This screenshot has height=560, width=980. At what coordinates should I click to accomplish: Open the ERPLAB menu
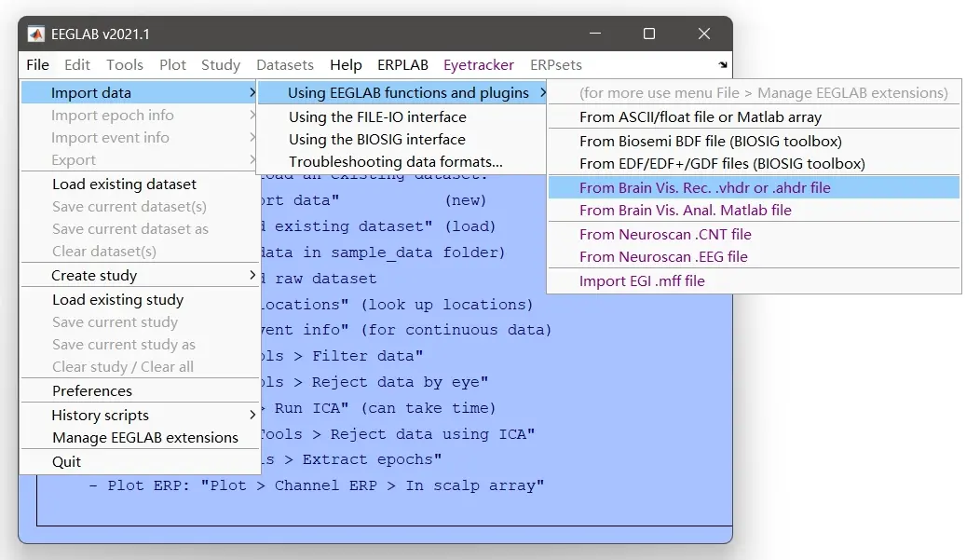tap(402, 65)
